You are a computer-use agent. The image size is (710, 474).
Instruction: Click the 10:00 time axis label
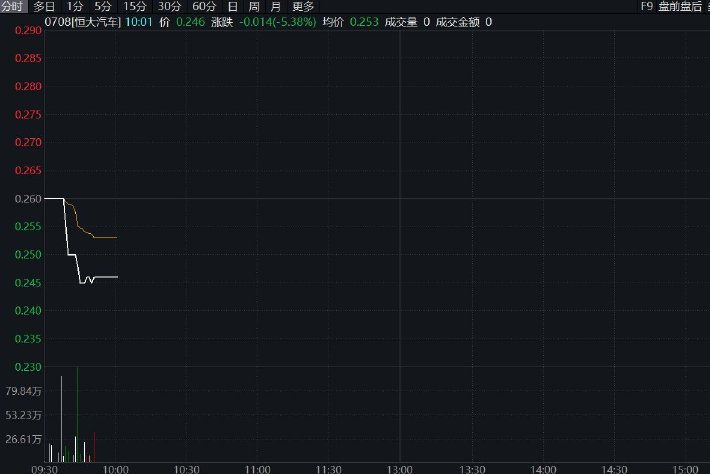(x=115, y=469)
